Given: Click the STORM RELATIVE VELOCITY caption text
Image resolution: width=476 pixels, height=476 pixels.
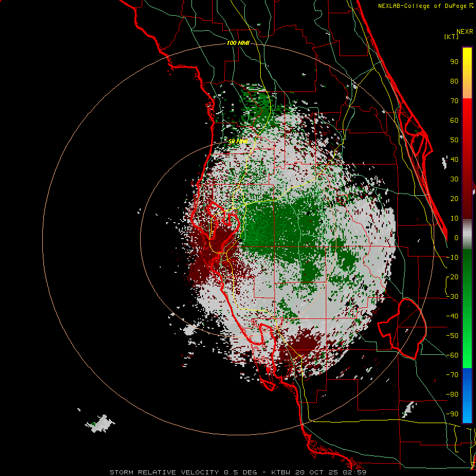Looking at the screenshot, I should click(x=164, y=472).
